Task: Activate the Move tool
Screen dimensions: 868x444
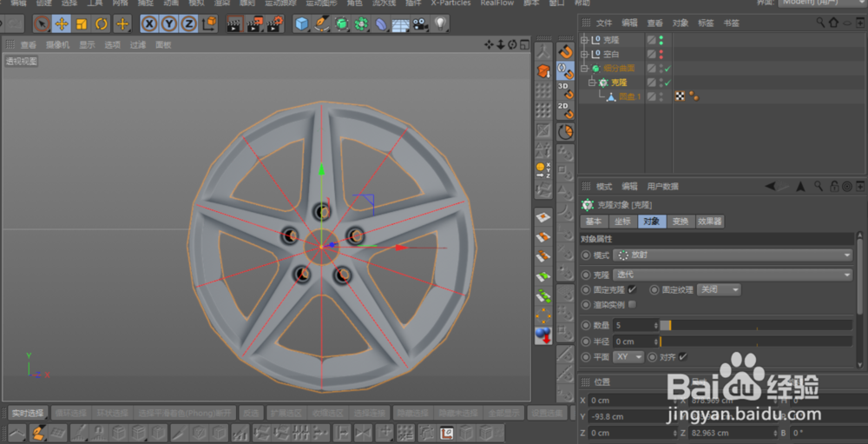Action: tap(62, 23)
